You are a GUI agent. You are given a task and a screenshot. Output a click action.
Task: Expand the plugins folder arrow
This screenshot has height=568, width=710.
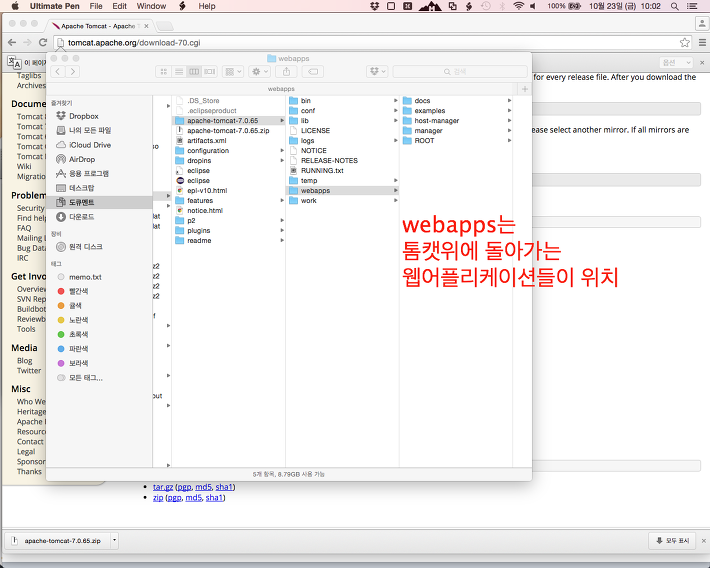tap(282, 231)
